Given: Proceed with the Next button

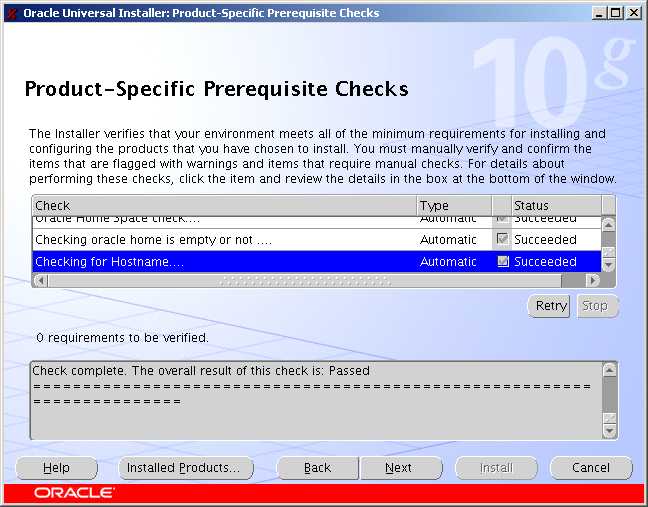Looking at the screenshot, I should pos(398,468).
